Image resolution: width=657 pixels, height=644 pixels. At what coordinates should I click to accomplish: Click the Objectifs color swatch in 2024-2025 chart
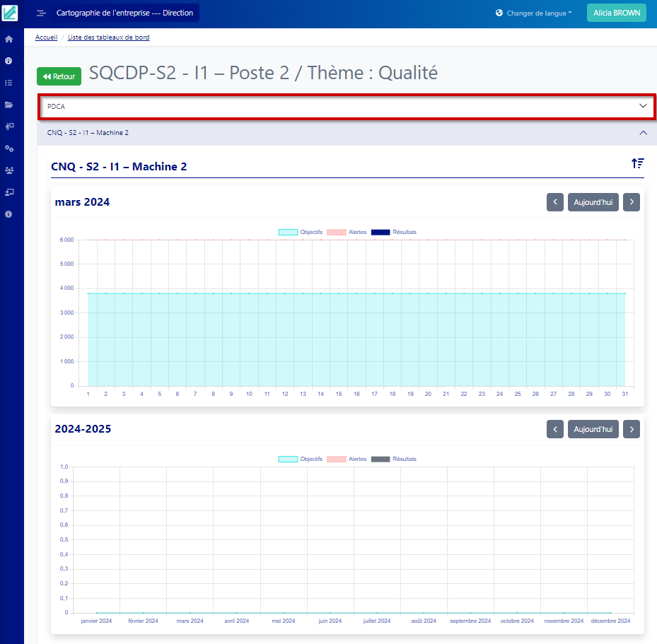pyautogui.click(x=288, y=459)
